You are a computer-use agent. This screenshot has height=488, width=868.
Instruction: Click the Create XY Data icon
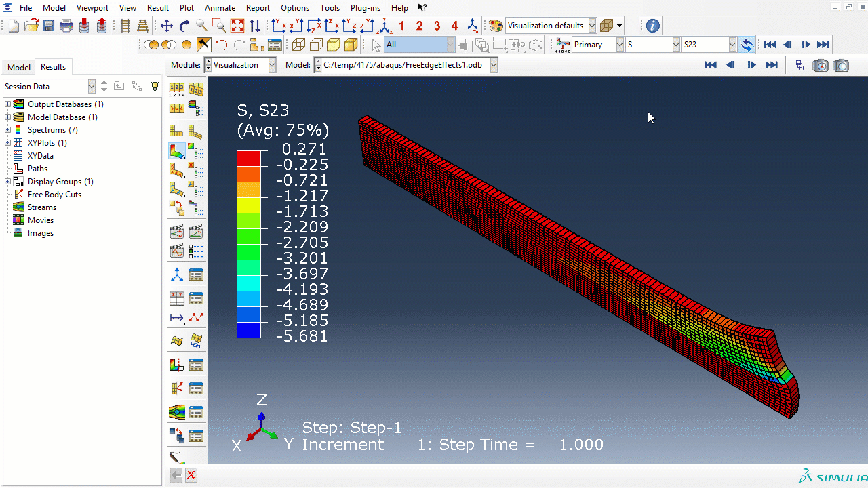[x=176, y=298]
